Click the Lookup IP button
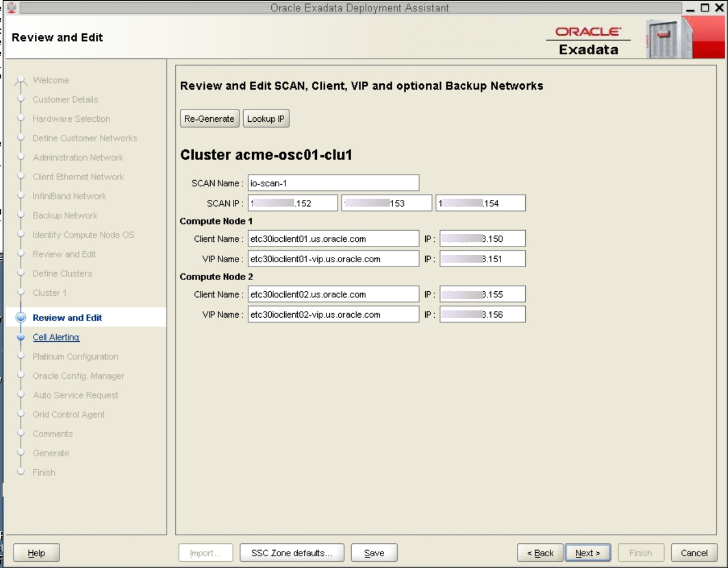 266,118
